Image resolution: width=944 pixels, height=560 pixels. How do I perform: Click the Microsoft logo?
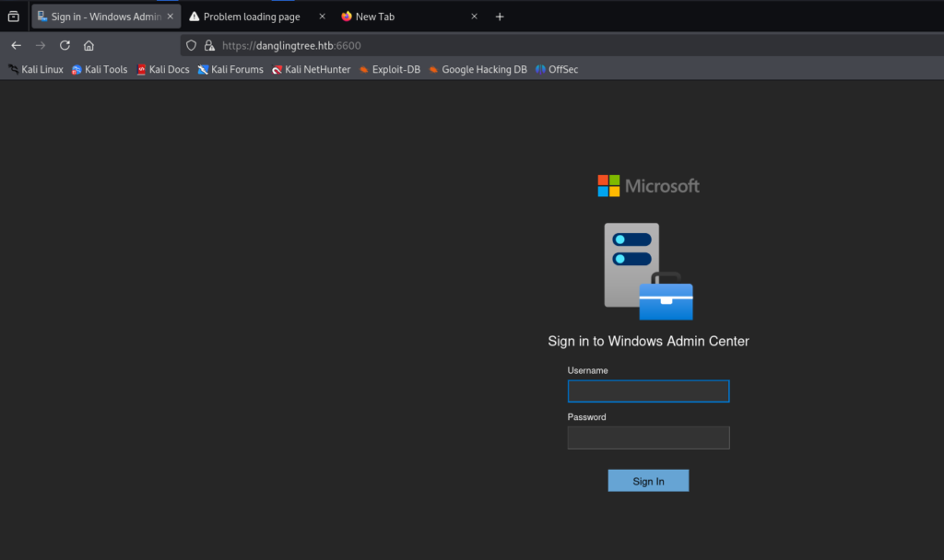pos(648,186)
